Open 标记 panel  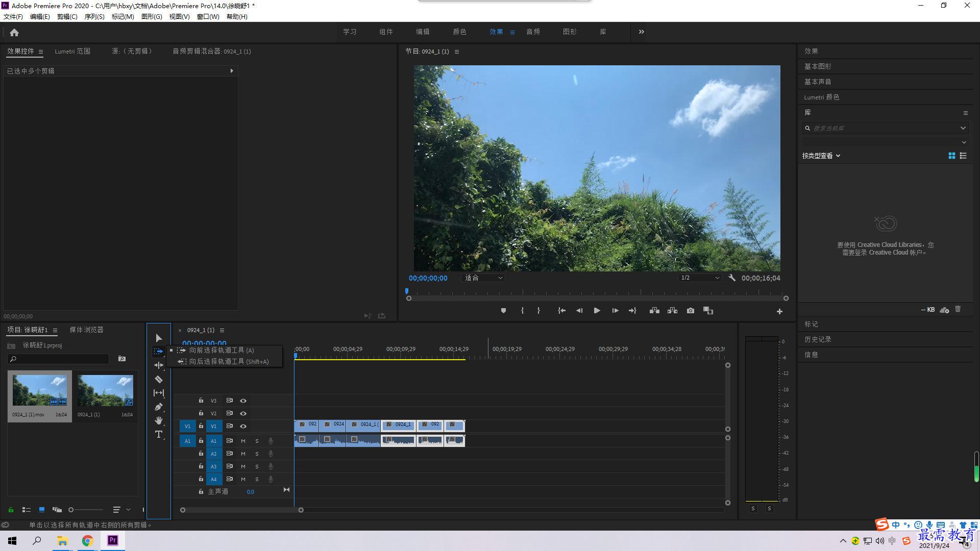(x=811, y=324)
